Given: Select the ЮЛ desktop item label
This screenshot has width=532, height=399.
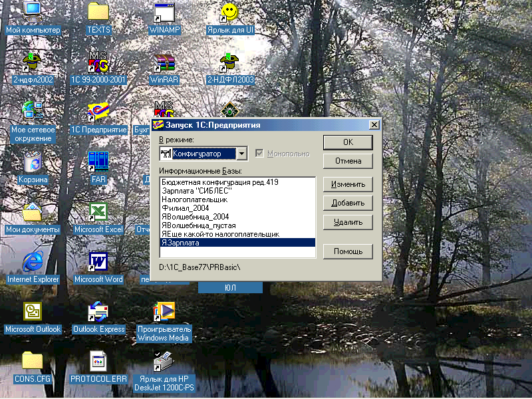Looking at the screenshot, I should click(230, 288).
